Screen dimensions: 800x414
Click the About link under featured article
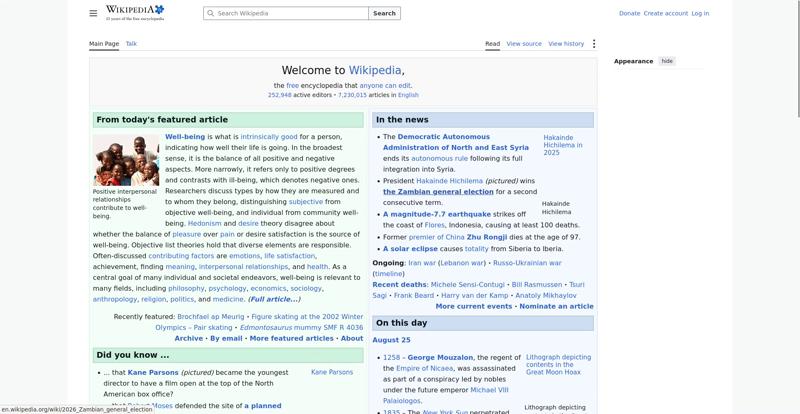point(352,338)
